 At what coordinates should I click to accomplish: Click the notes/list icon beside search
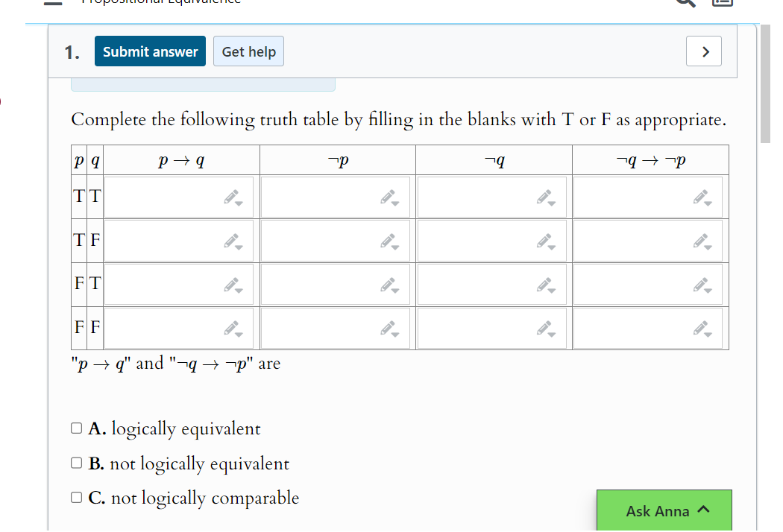pyautogui.click(x=721, y=3)
